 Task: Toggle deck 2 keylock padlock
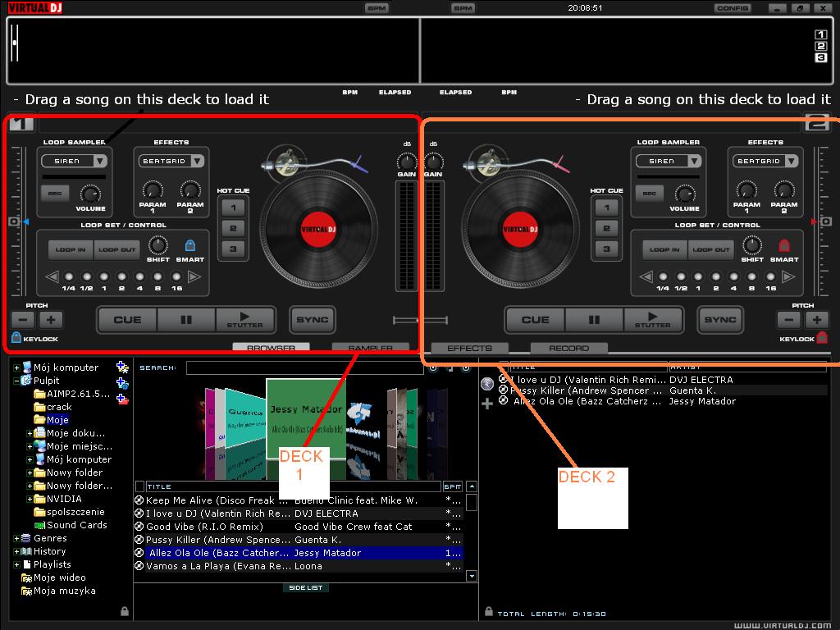point(822,337)
